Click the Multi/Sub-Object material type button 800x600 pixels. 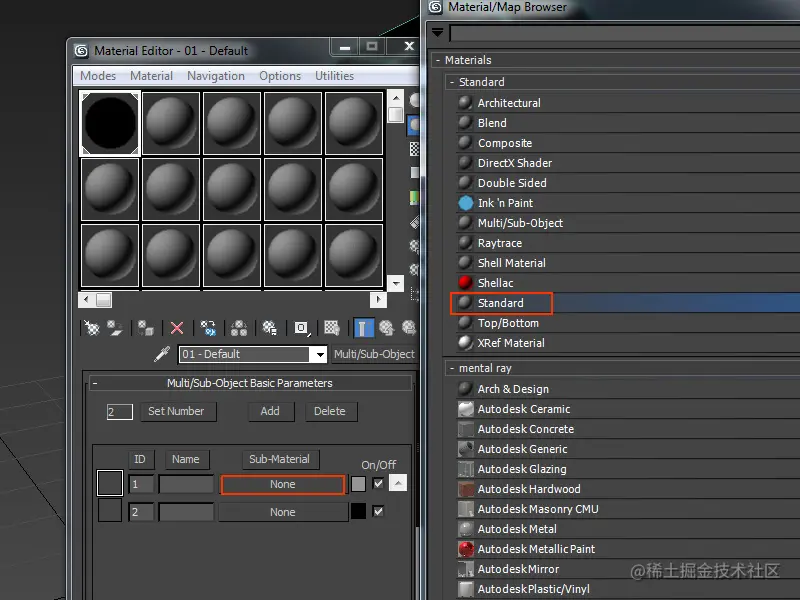pos(374,354)
